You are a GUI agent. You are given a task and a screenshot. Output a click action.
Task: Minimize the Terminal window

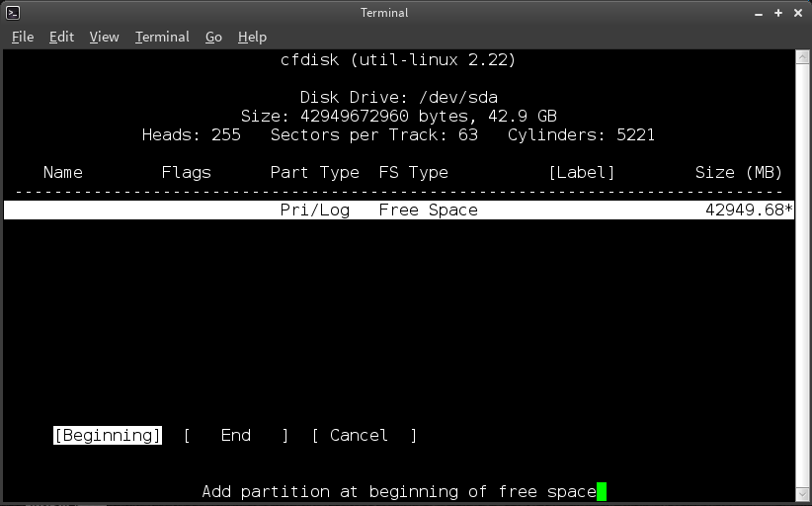(759, 14)
